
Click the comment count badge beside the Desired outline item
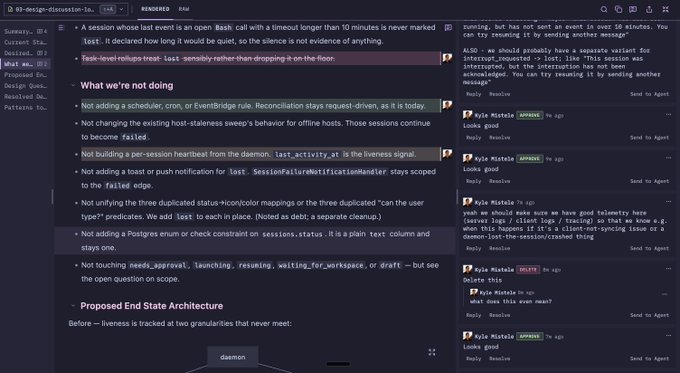42,53
